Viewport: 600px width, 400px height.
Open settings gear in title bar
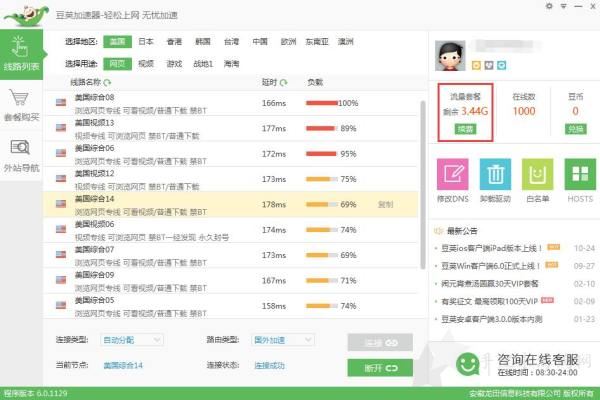pyautogui.click(x=549, y=6)
